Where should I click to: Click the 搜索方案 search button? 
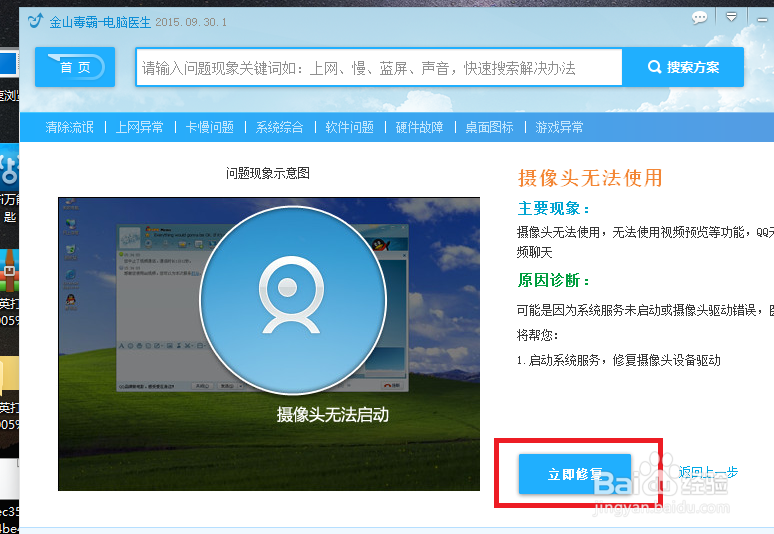pos(683,67)
